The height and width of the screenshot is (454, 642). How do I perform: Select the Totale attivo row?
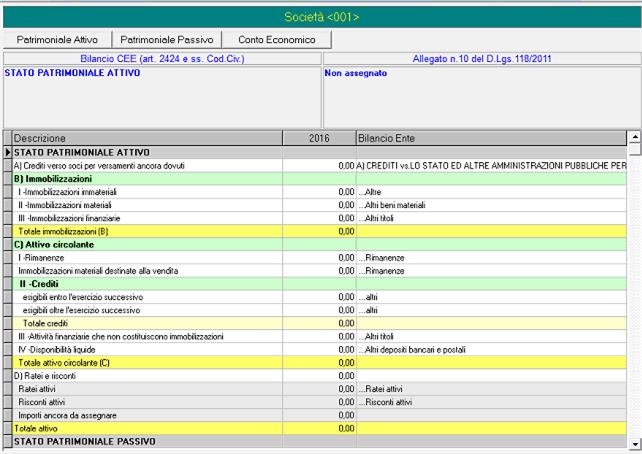146,428
